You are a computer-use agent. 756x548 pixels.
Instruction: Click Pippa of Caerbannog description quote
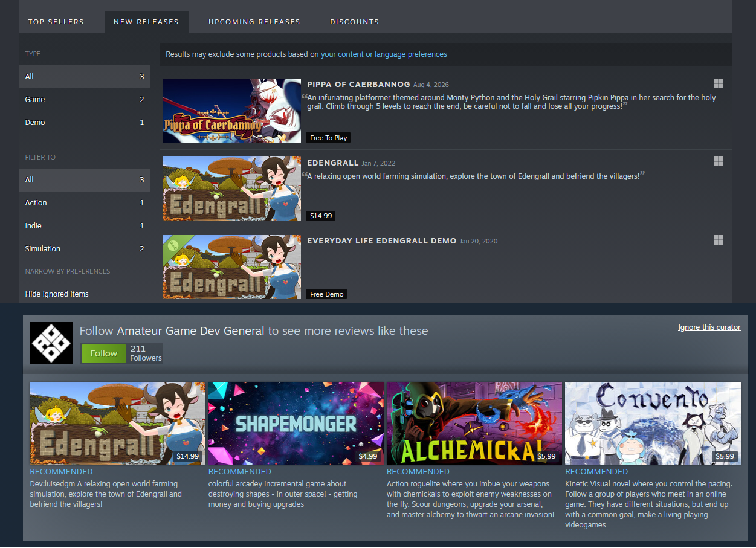[511, 102]
